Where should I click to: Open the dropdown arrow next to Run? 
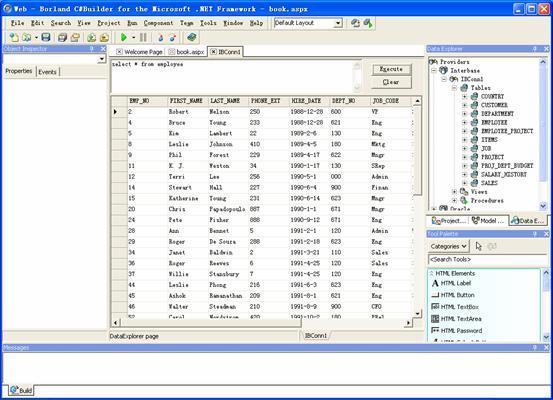pos(134,37)
